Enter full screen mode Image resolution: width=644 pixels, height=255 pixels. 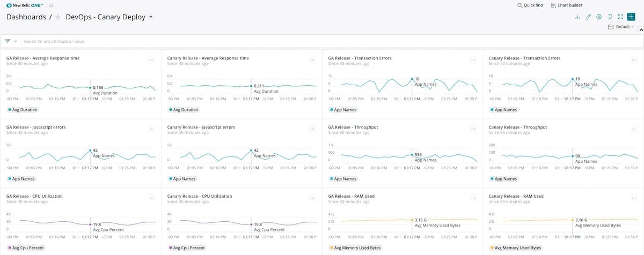[620, 17]
